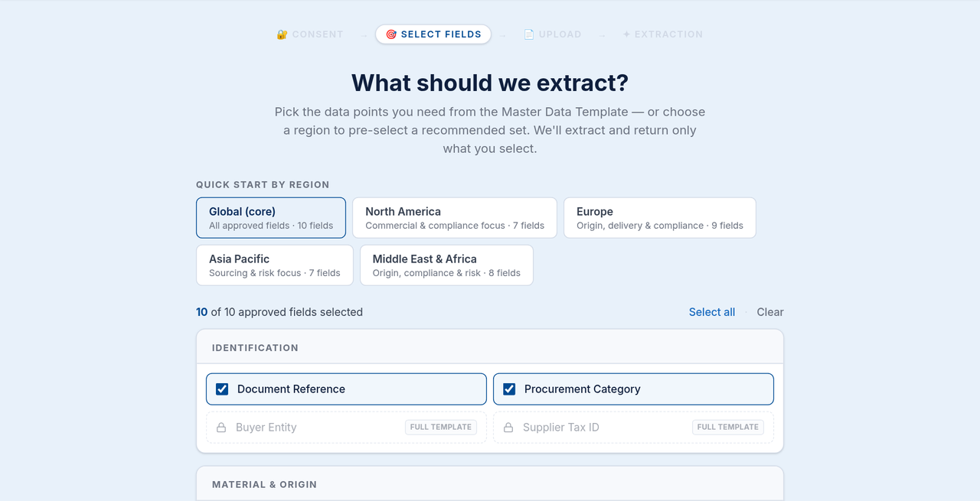The width and height of the screenshot is (980, 501).
Task: Uncheck the Document Reference checkbox
Action: click(222, 389)
